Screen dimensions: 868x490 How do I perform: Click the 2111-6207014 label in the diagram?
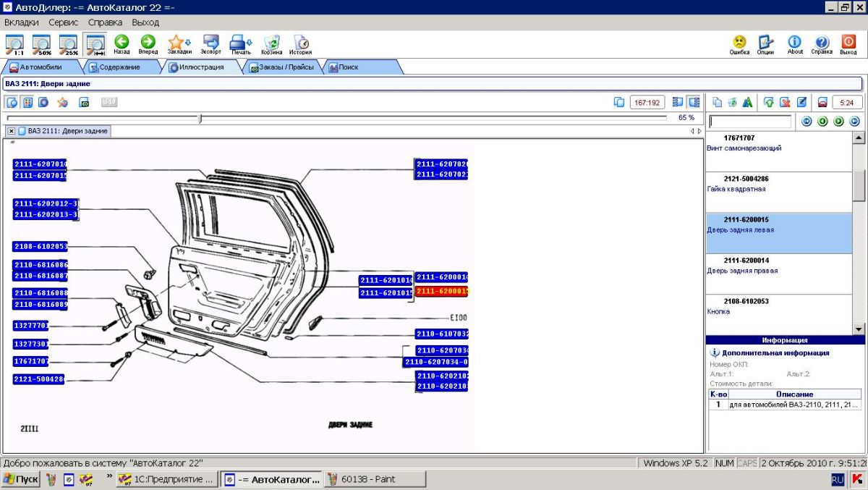pos(40,164)
